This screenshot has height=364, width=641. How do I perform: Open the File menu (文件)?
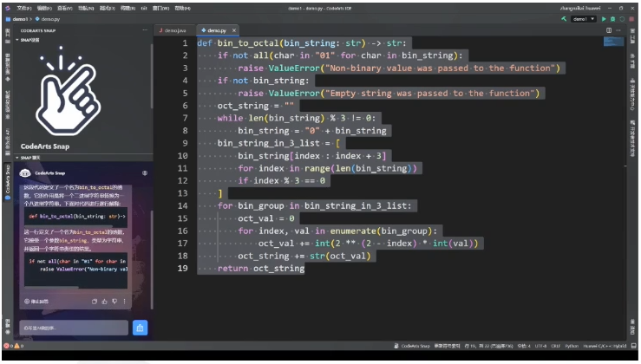(x=23, y=8)
